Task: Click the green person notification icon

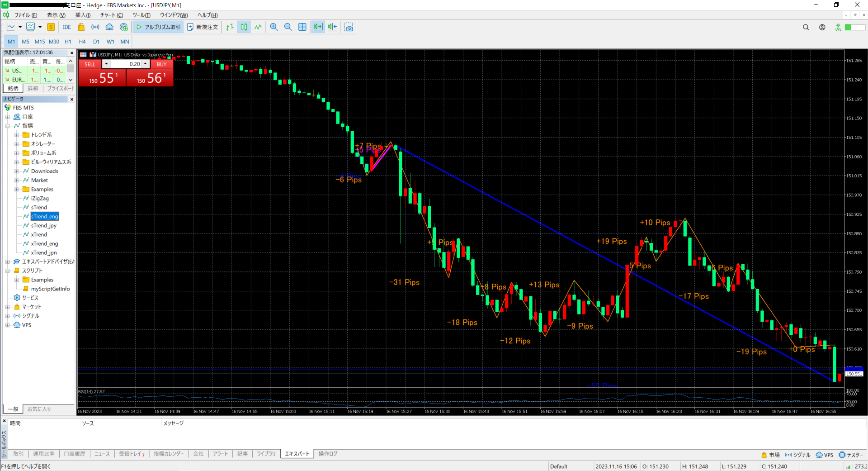Action: point(838,27)
